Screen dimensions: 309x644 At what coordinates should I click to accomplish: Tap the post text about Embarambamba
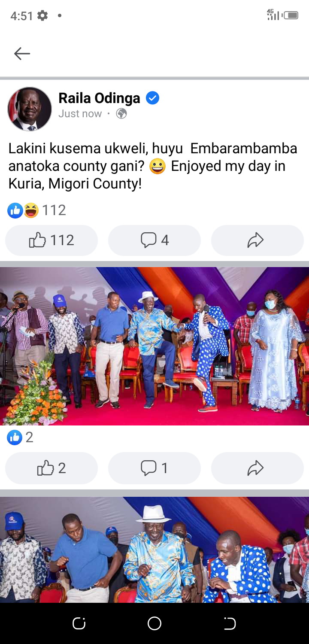click(x=153, y=166)
